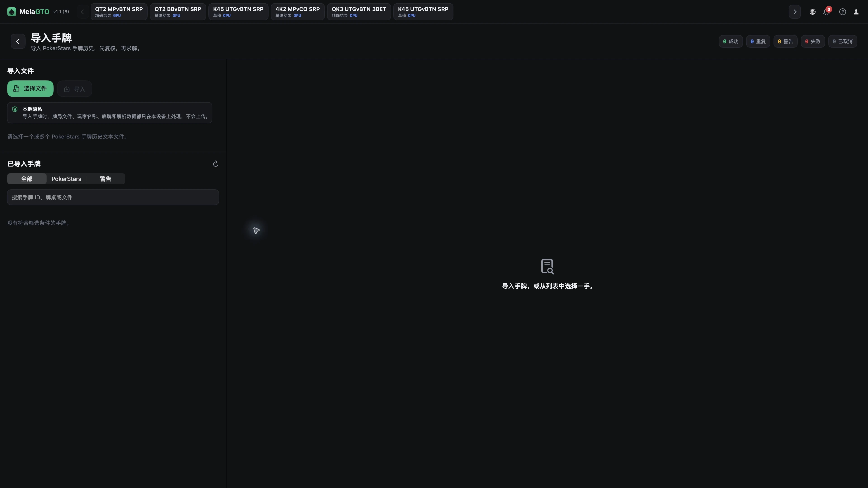868x488 pixels.
Task: Click the 0 已取消 status badge
Action: (842, 41)
